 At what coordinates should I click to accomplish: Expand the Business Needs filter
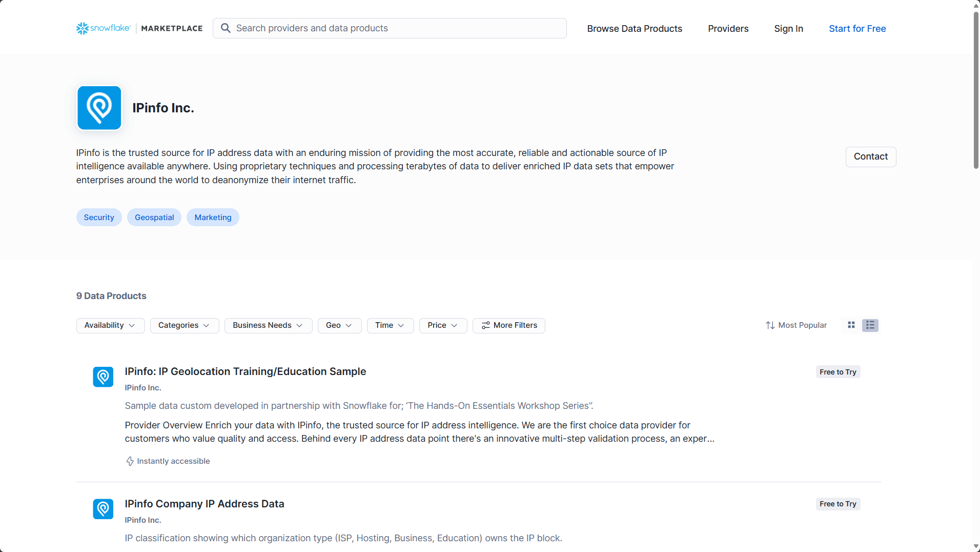(268, 325)
